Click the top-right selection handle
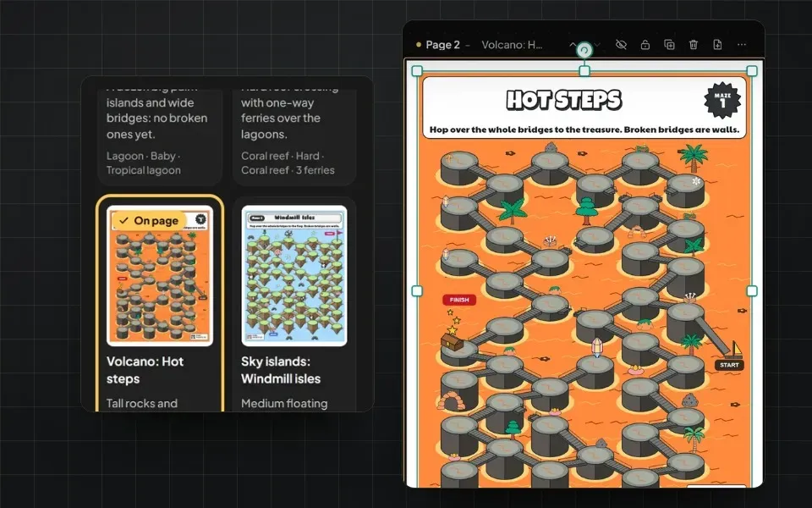Image resolution: width=812 pixels, height=508 pixels. 752,71
